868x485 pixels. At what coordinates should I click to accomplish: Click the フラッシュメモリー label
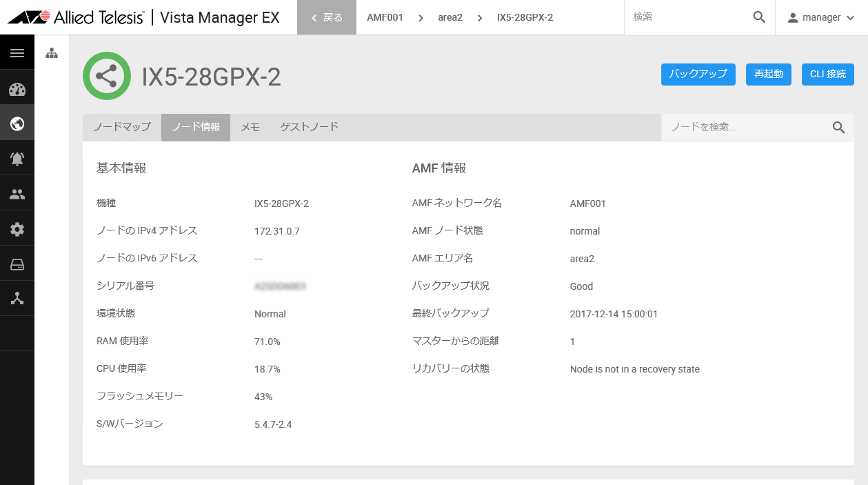coord(140,396)
